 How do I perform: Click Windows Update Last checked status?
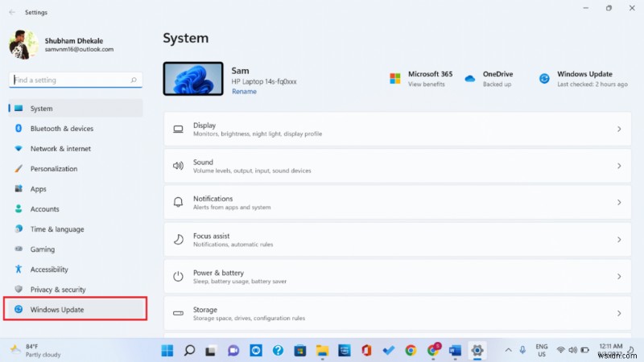coord(592,84)
